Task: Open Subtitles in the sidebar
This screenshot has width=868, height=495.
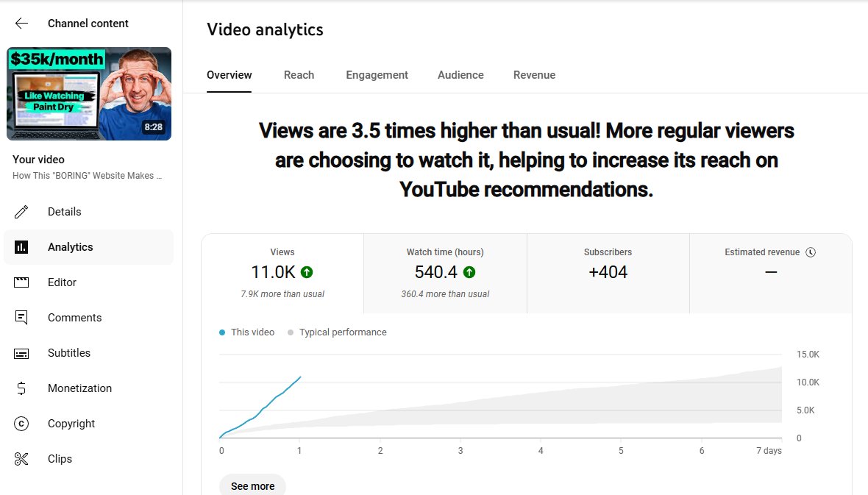Action: click(x=88, y=353)
